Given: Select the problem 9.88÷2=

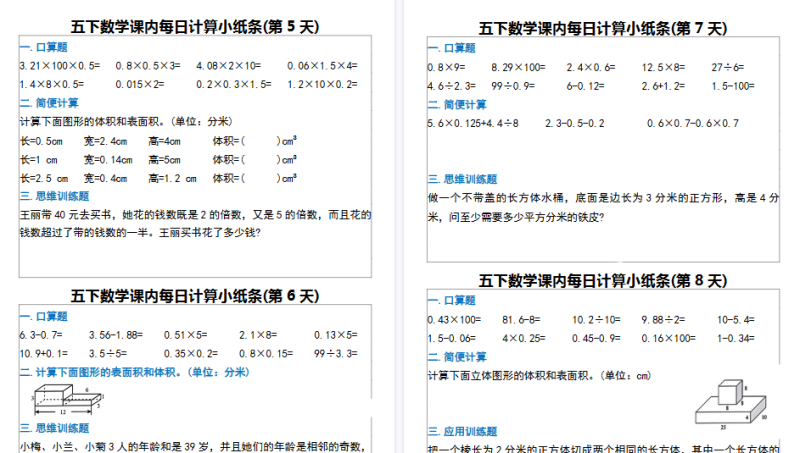Looking at the screenshot, I should (x=663, y=320).
